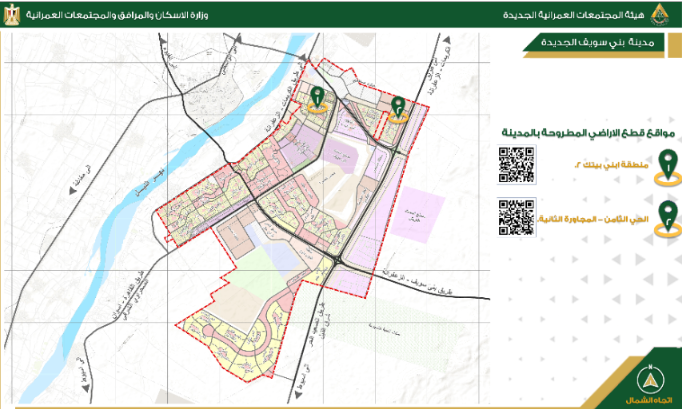Click the legend pin icon beside منطقة ابني بيتك

669,168
